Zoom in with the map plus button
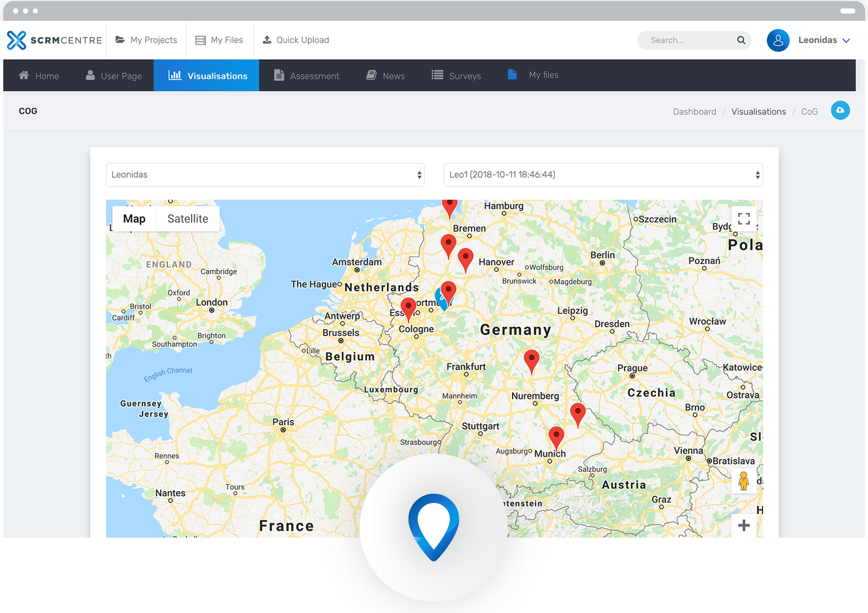The height and width of the screenshot is (613, 868). pyautogui.click(x=744, y=525)
